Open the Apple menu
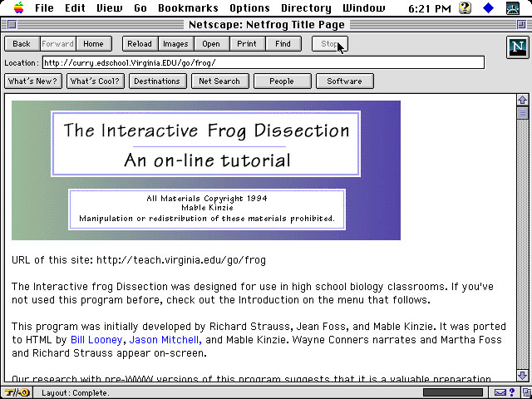532x399 pixels. point(18,7)
